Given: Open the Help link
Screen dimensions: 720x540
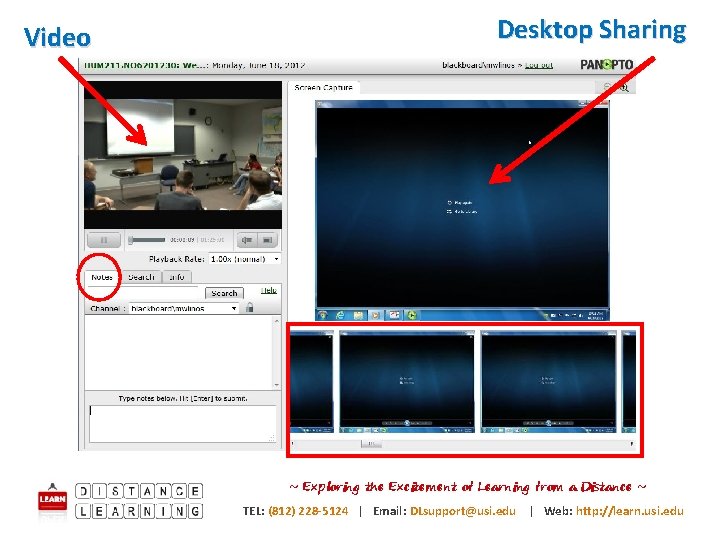Looking at the screenshot, I should coord(269,290).
